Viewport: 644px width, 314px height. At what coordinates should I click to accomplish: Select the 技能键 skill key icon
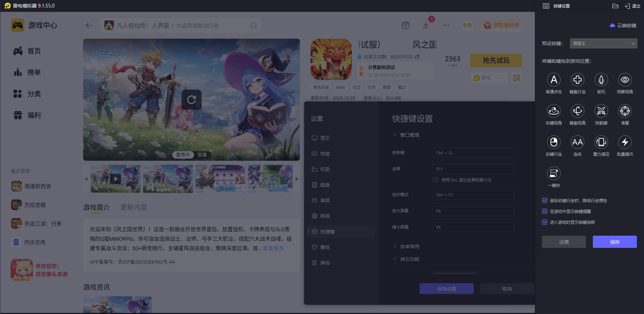[x=601, y=111]
